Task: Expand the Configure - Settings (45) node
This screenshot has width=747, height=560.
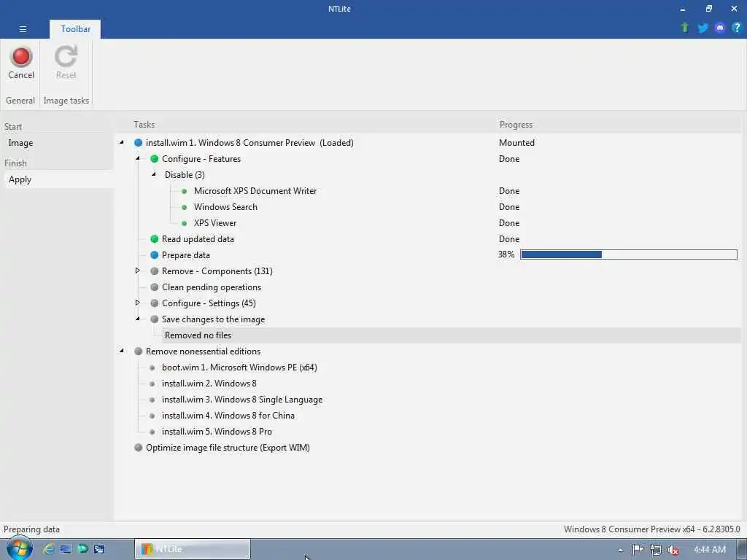Action: (138, 303)
